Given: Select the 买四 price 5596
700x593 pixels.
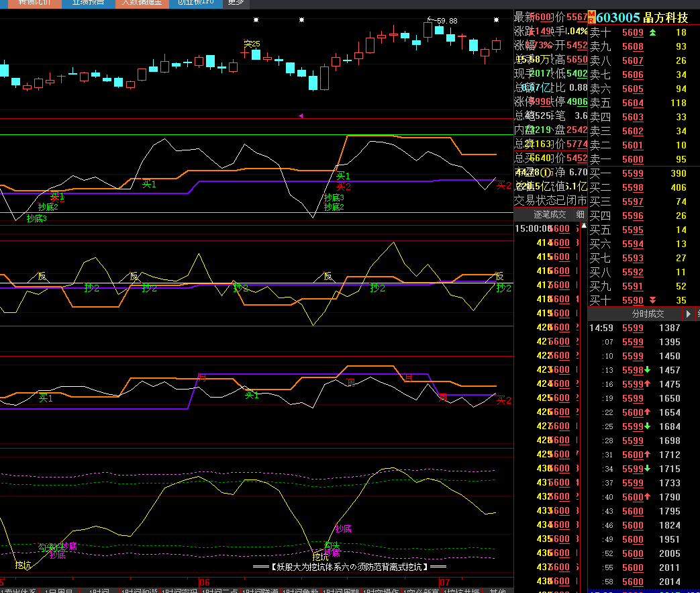Looking at the screenshot, I should (633, 216).
